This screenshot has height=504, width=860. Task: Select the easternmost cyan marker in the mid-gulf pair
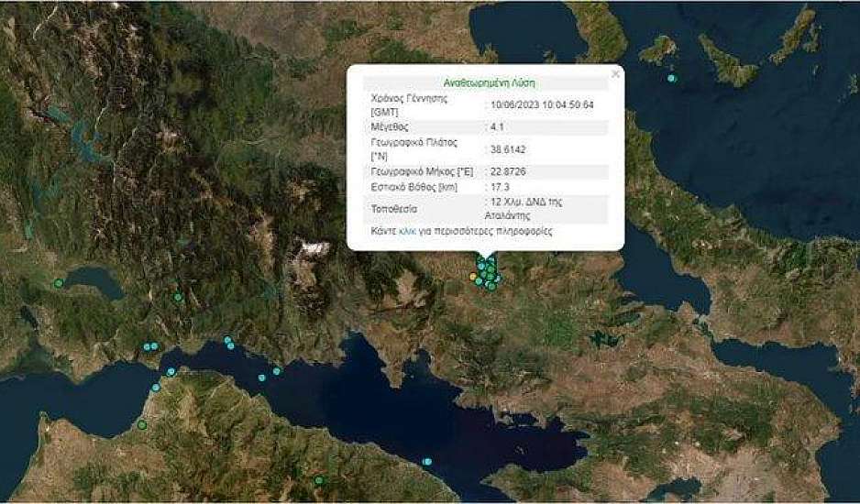(x=276, y=371)
